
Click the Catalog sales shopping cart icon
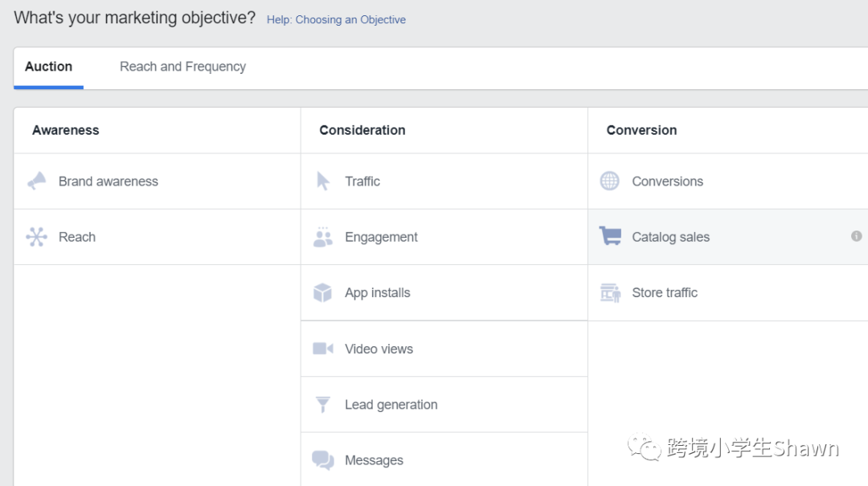coord(610,236)
